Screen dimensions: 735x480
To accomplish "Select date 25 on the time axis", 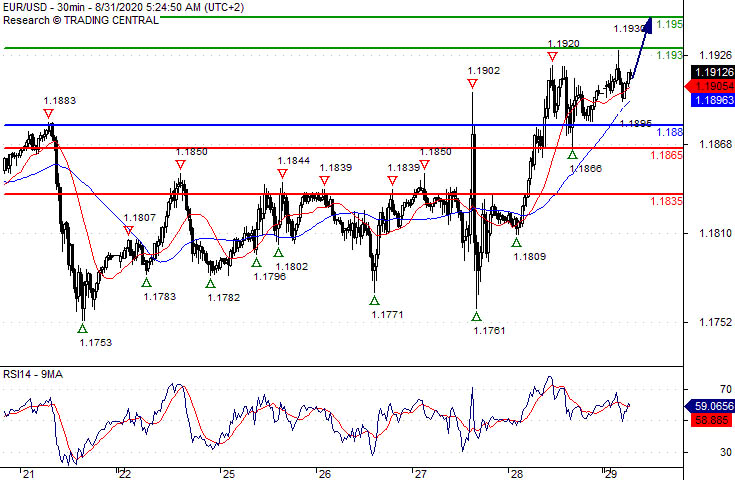I will pos(229,474).
